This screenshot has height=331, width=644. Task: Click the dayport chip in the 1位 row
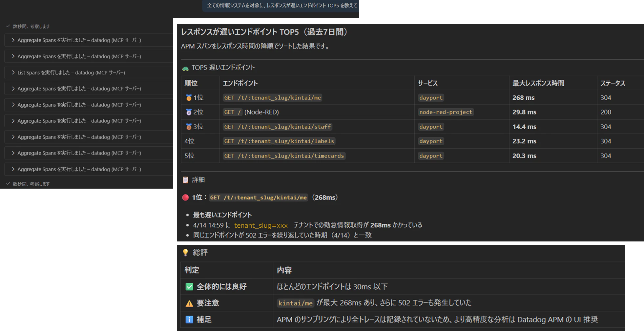pos(431,98)
